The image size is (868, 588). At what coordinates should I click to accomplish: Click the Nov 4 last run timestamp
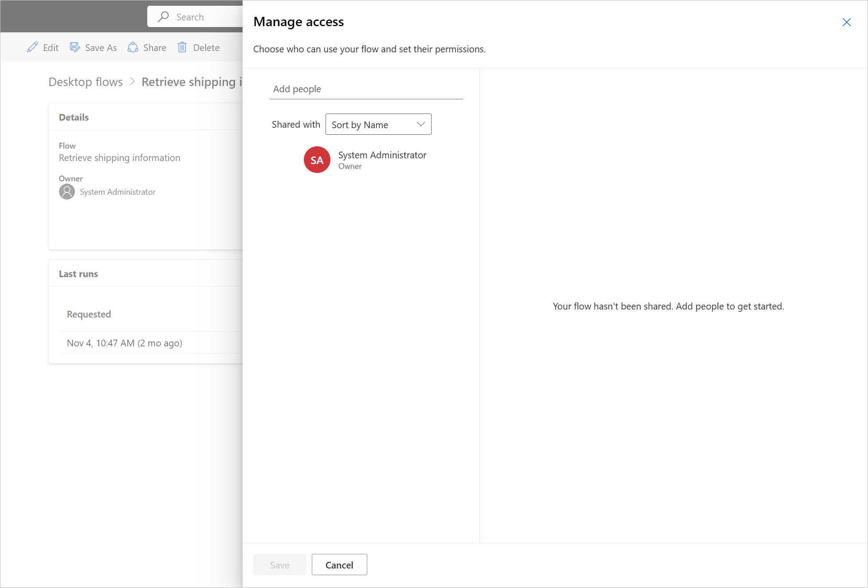pyautogui.click(x=124, y=342)
